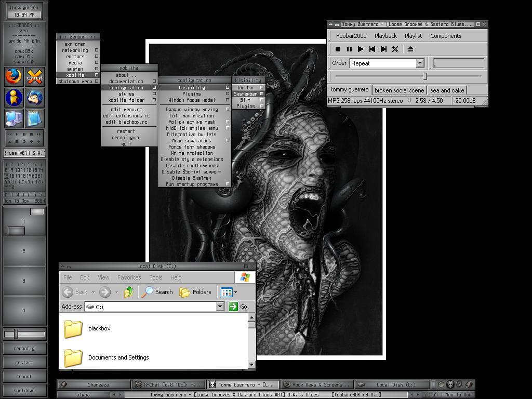Open Foobar2000 menu
This screenshot has width=532, height=399.
coord(351,36)
